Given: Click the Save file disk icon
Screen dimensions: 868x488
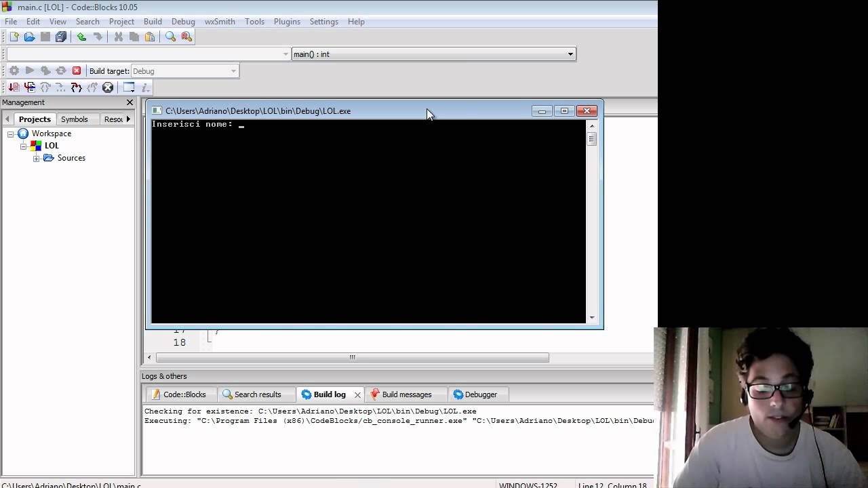Looking at the screenshot, I should click(x=45, y=37).
